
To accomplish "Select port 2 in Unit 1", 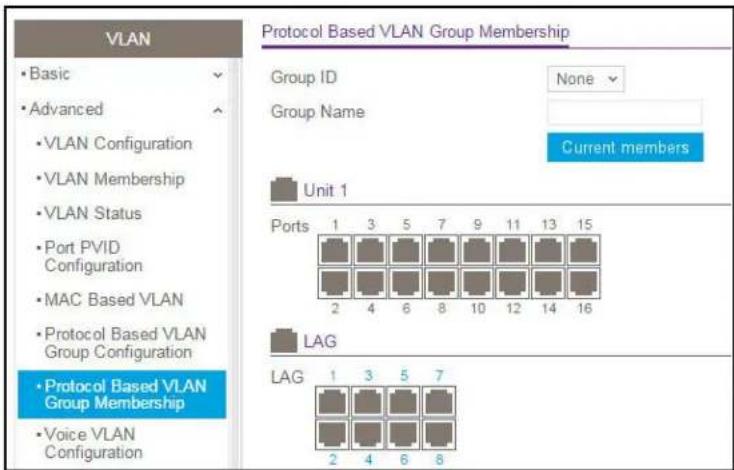I will pyautogui.click(x=335, y=283).
